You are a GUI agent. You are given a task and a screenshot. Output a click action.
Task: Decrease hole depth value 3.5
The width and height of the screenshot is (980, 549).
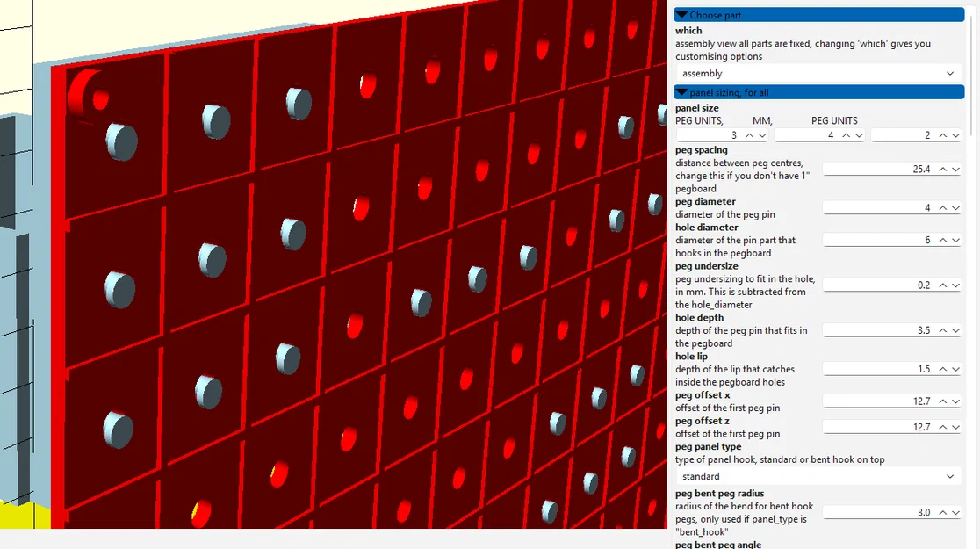pos(955,330)
